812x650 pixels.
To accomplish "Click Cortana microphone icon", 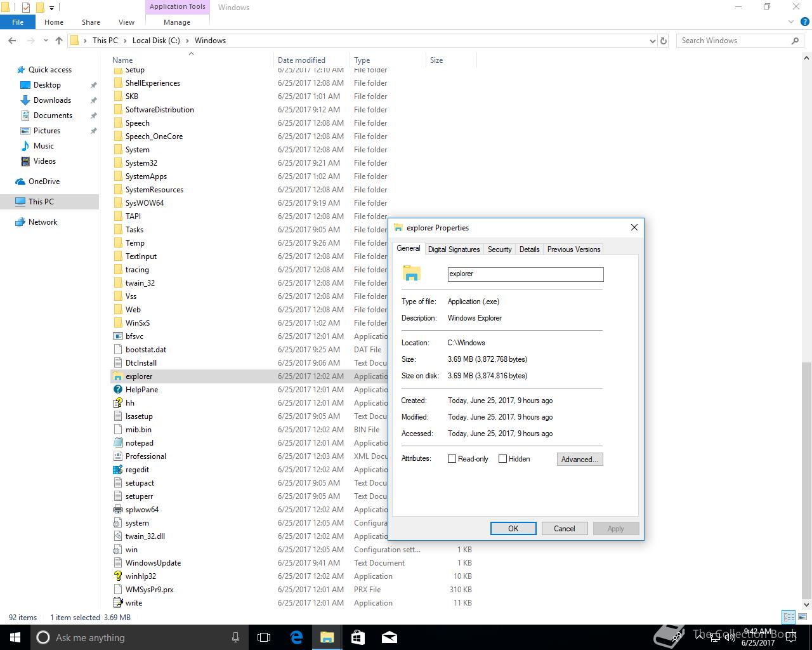I will coord(236,637).
